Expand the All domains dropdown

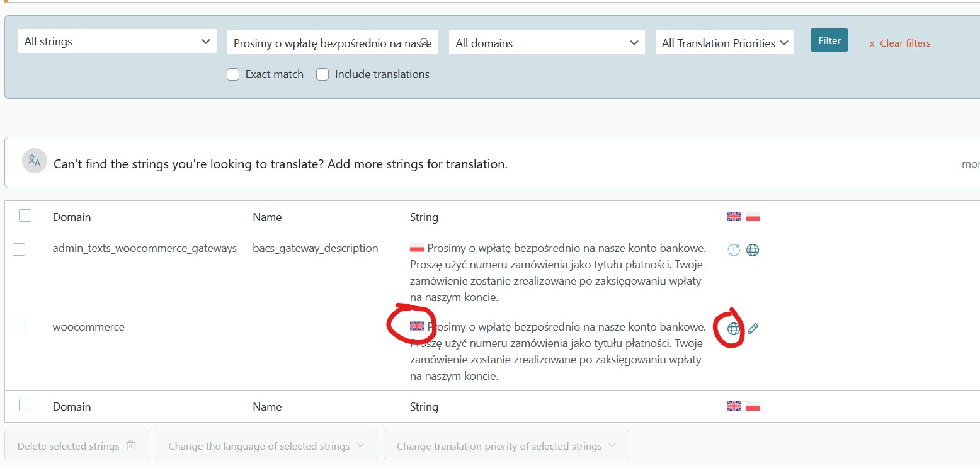(547, 43)
